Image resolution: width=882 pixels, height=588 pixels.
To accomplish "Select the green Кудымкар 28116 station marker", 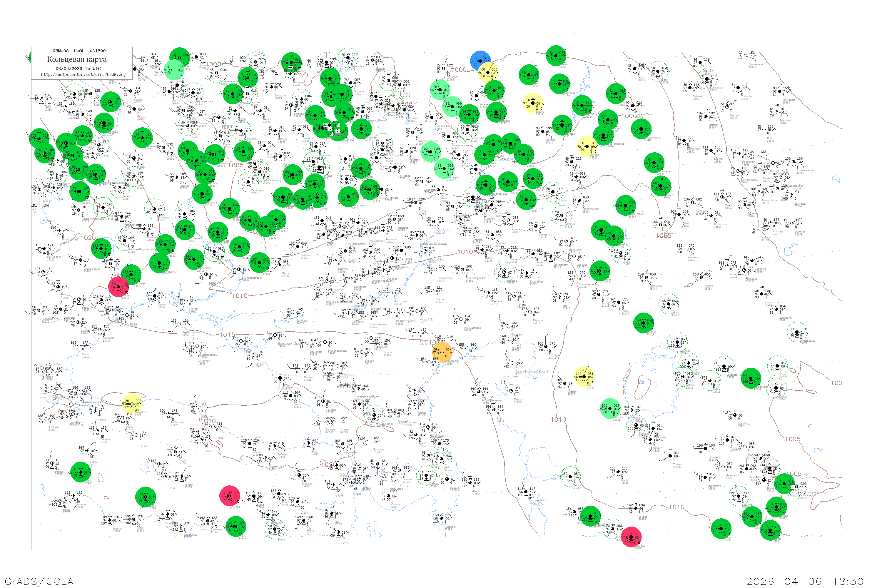I will coord(559,84).
